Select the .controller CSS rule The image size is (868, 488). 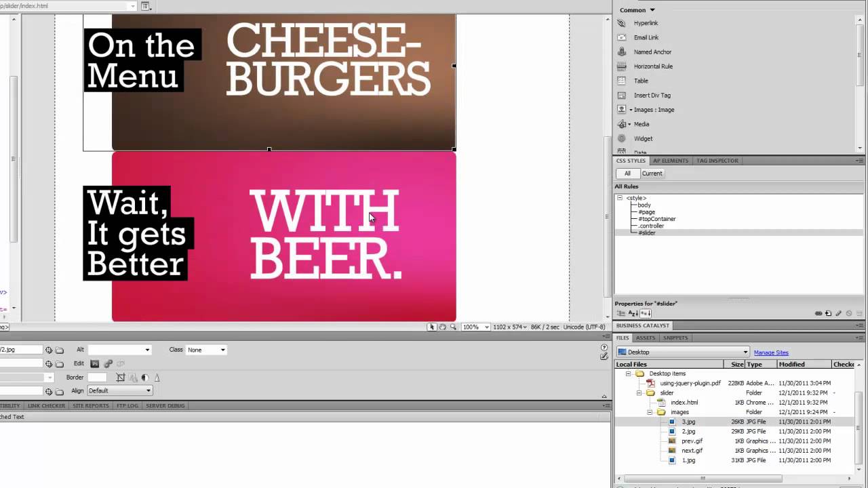[651, 226]
